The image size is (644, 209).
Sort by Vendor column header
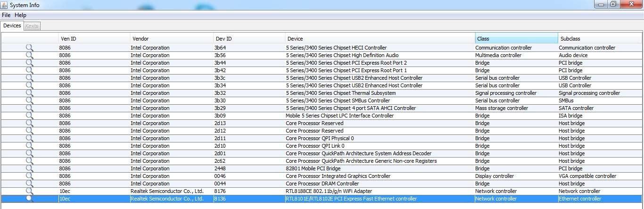(x=171, y=39)
